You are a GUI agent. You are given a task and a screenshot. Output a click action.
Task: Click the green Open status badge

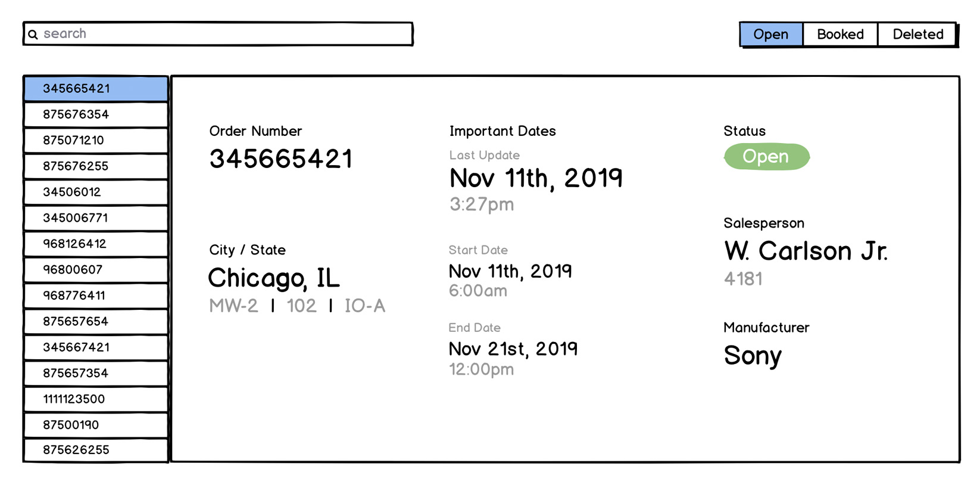(x=766, y=157)
